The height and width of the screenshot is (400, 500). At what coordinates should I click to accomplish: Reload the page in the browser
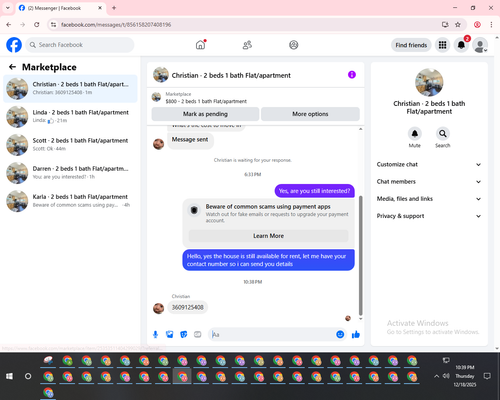[x=37, y=25]
